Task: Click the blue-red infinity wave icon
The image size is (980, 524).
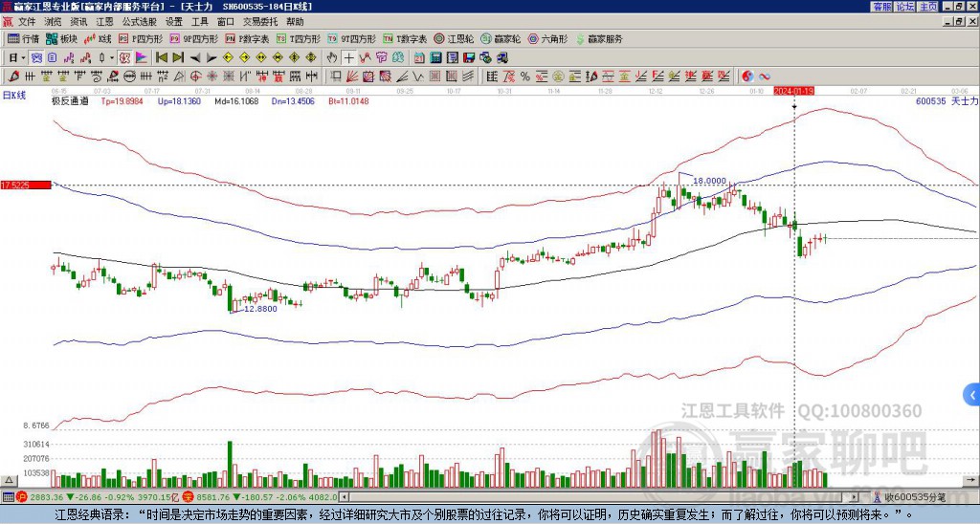Action: click(765, 76)
